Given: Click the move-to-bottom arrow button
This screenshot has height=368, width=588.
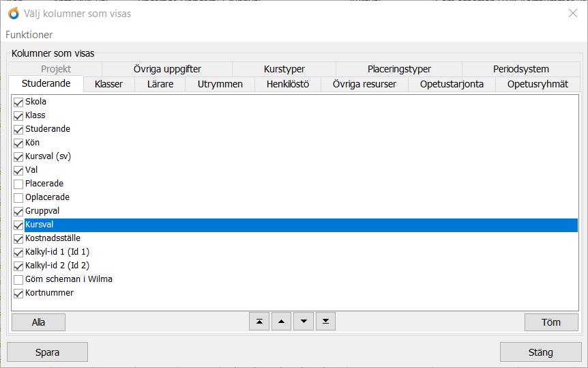Looking at the screenshot, I should point(326,322).
